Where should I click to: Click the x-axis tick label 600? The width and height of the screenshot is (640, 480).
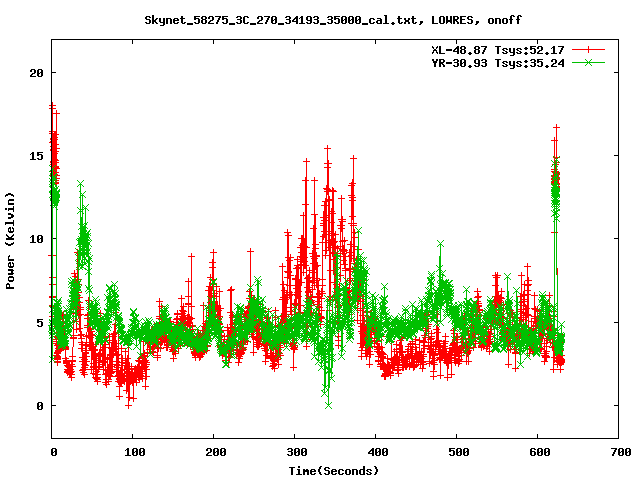pos(540,452)
